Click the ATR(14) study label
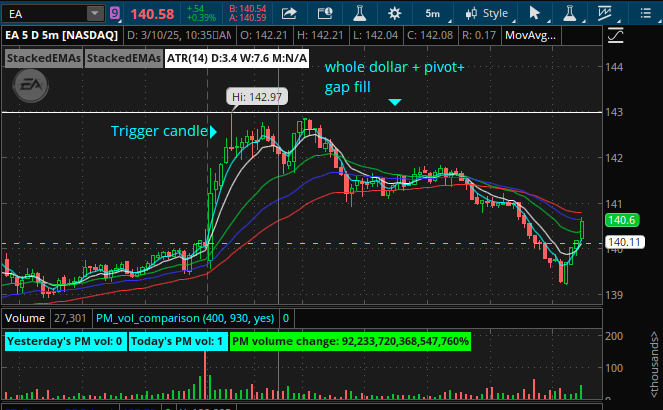Screen dimensions: 663x410 pos(236,58)
